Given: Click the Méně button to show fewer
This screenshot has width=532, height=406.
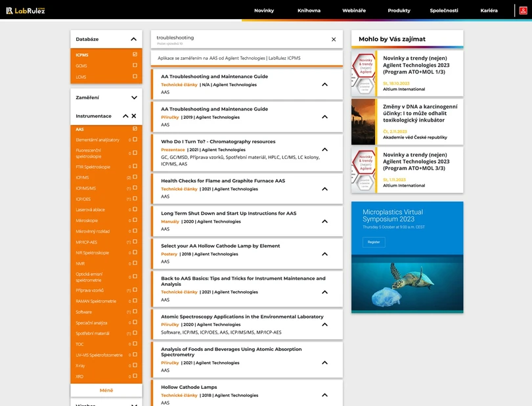Looking at the screenshot, I should pos(106,390).
